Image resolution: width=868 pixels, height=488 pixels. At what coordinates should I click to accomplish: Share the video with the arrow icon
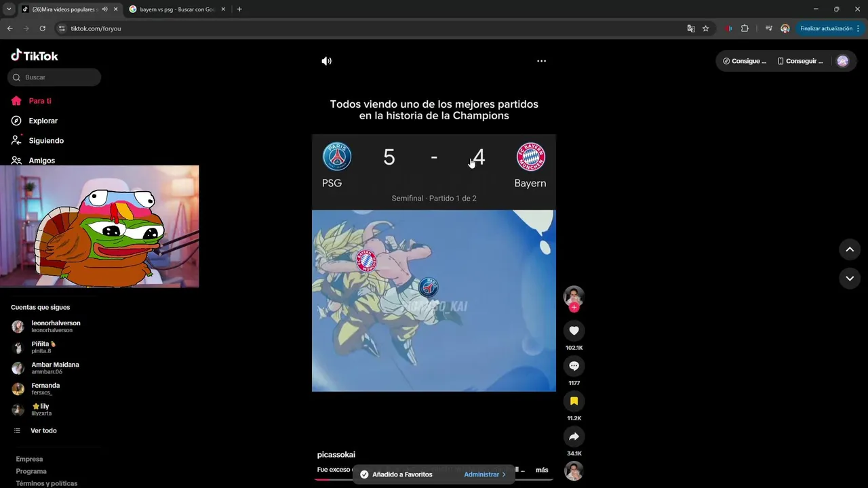click(574, 436)
